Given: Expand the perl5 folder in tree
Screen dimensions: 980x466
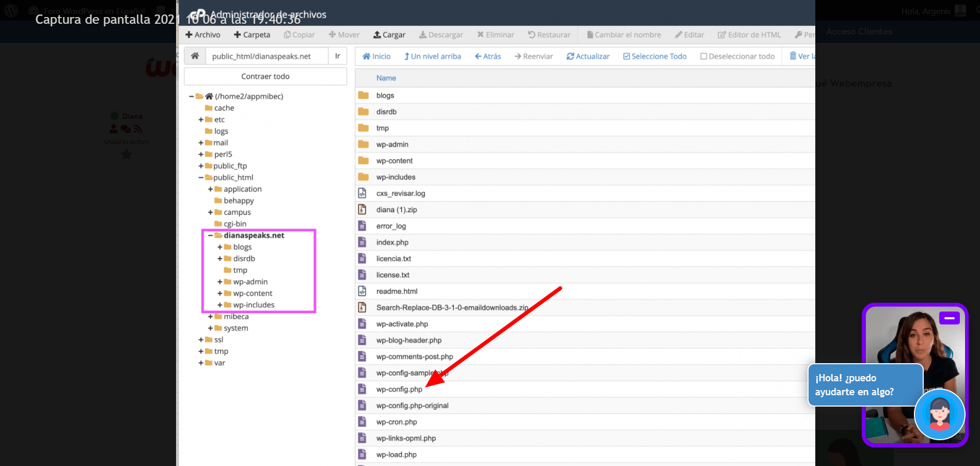Looking at the screenshot, I should point(201,154).
